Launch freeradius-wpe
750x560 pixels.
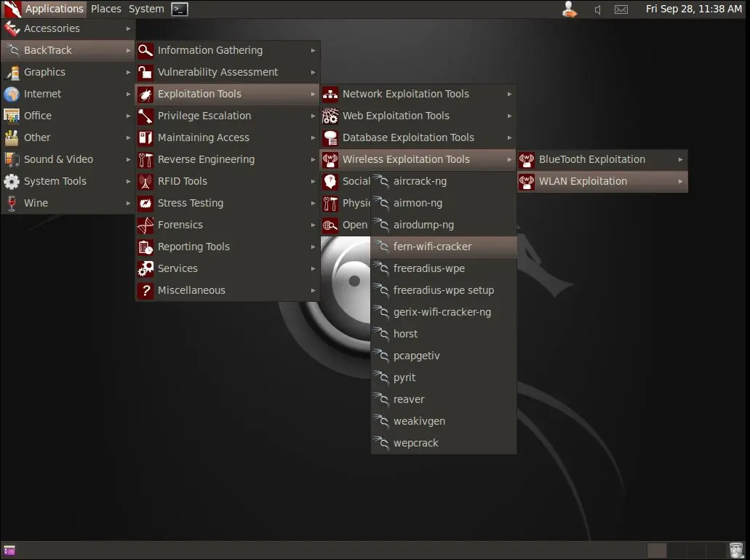pos(444,269)
